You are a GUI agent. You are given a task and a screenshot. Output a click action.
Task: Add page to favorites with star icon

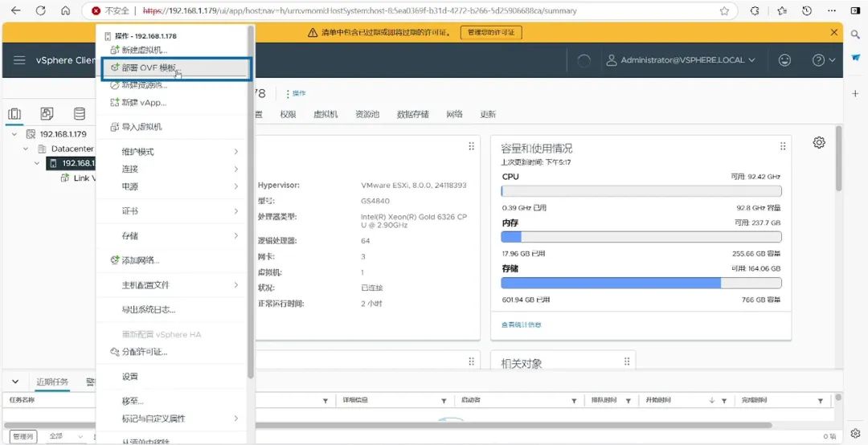[x=724, y=10]
